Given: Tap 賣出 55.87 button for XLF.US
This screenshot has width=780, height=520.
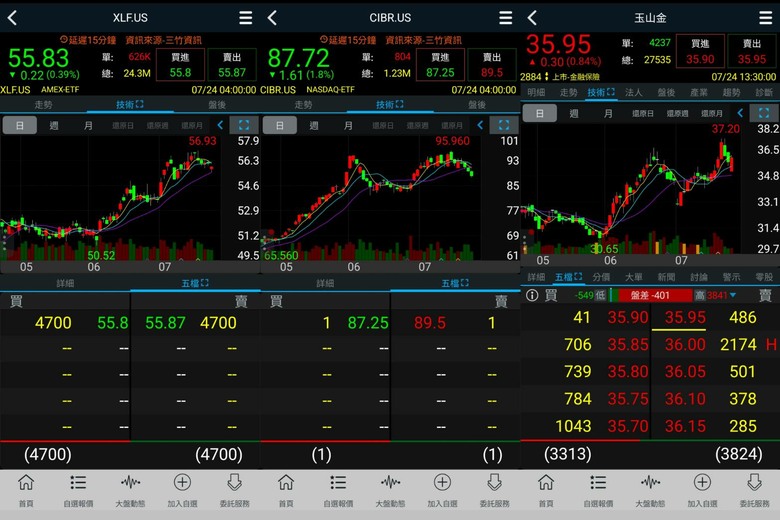Looking at the screenshot, I should (232, 65).
